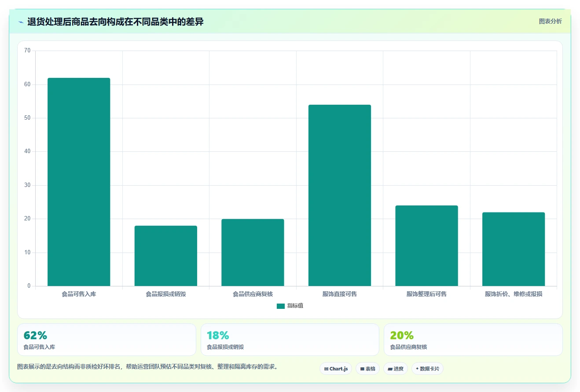Click the x-axis label 食品报损或销毁
Image resolution: width=580 pixels, height=392 pixels.
[x=166, y=294]
